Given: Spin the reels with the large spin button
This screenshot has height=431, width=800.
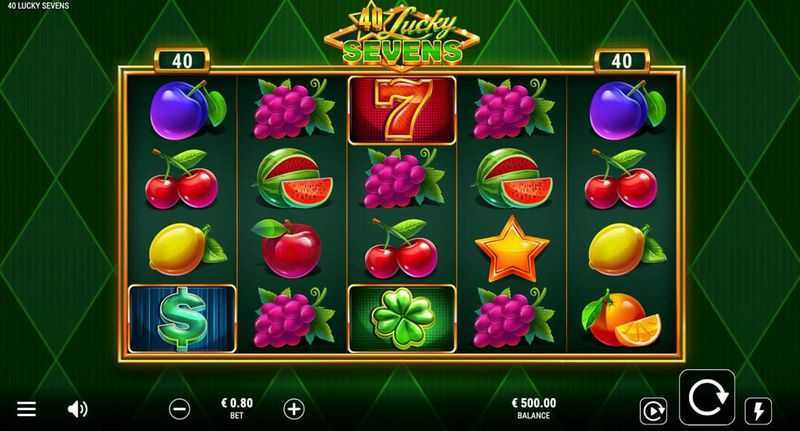Looking at the screenshot, I should (707, 397).
